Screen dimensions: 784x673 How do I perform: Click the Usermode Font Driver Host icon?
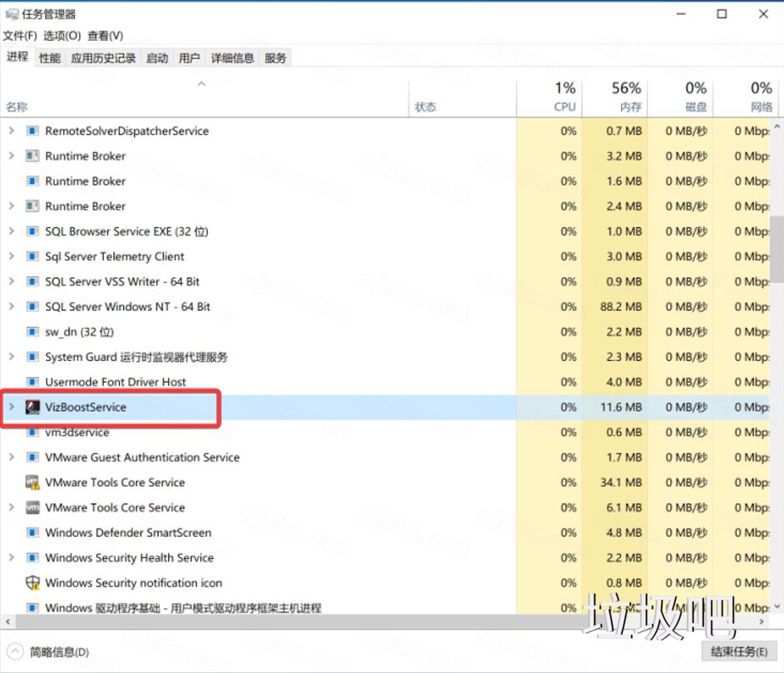pos(33,382)
